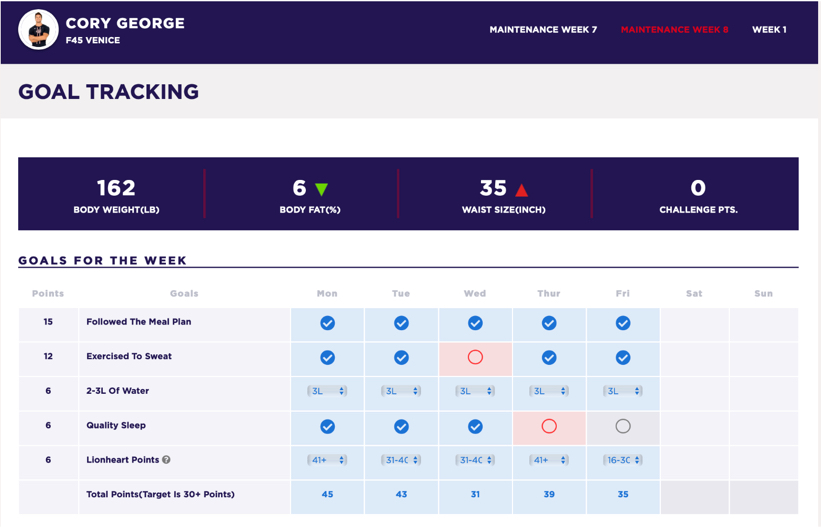
Task: Click the Cory George name heading
Action: click(x=125, y=24)
